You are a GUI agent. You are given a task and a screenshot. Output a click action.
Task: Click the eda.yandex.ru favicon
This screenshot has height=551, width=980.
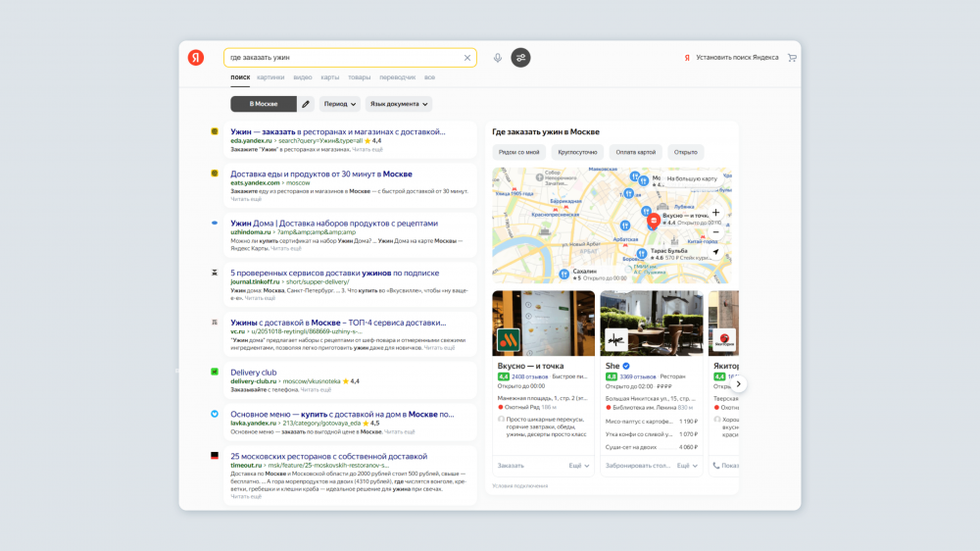click(215, 131)
